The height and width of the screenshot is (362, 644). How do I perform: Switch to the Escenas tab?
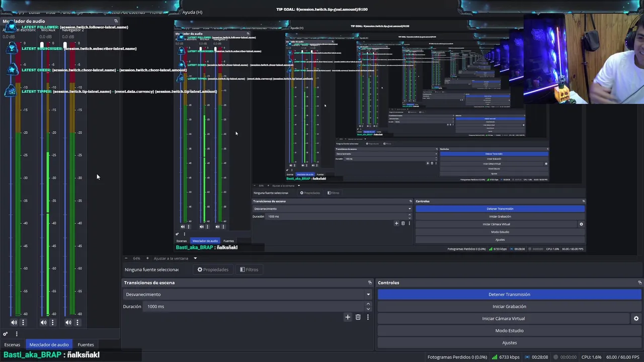click(x=12, y=344)
